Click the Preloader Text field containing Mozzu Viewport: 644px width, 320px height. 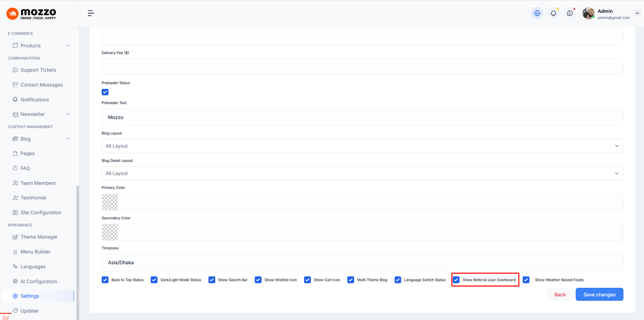coord(362,117)
